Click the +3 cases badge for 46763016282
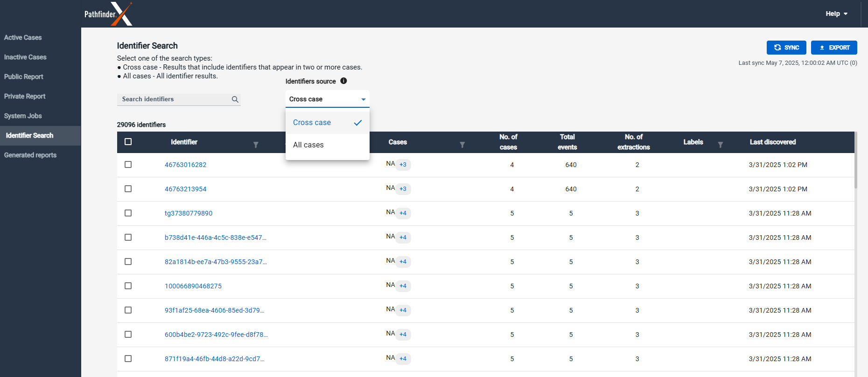This screenshot has height=377, width=868. [403, 165]
